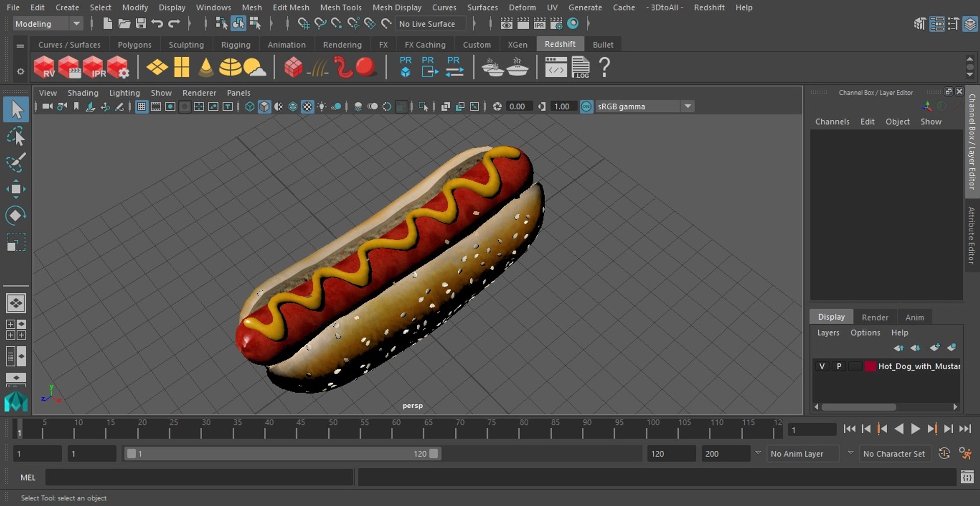Click the MEL script language label

click(x=28, y=477)
